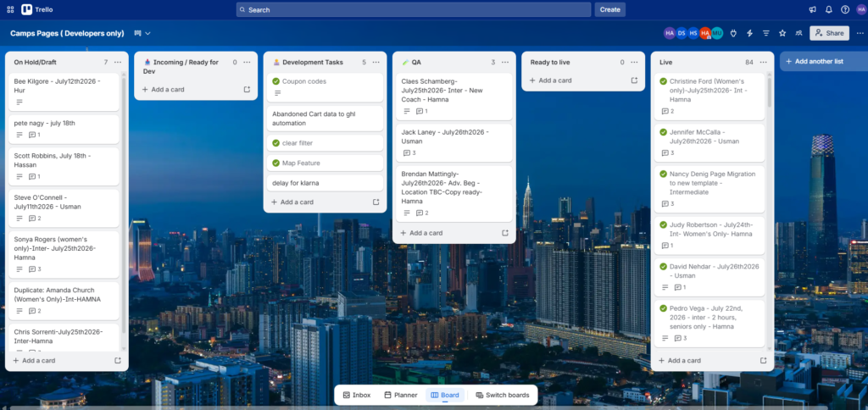Open the On Hold/Draft list actions menu
The image size is (868, 410).
[118, 62]
